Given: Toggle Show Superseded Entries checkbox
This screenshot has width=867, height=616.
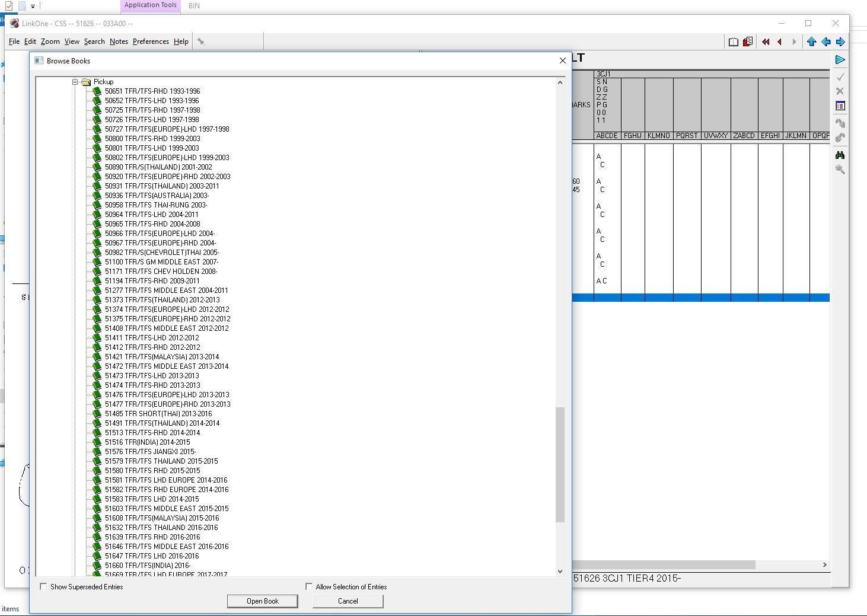Looking at the screenshot, I should (43, 586).
